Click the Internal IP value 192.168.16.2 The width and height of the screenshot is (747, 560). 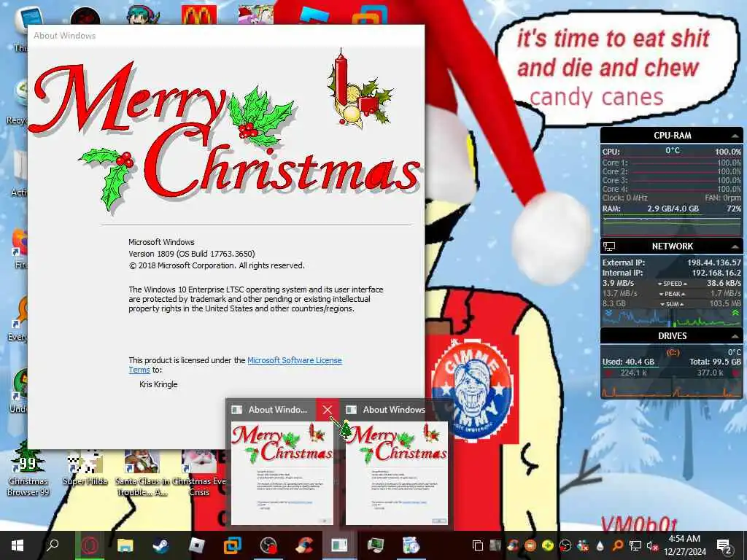point(716,273)
